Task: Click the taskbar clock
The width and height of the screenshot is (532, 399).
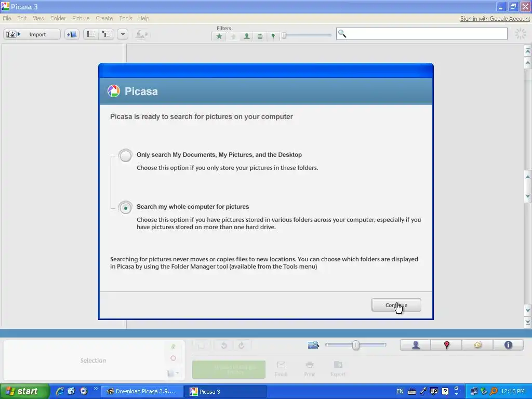Action: 513,391
